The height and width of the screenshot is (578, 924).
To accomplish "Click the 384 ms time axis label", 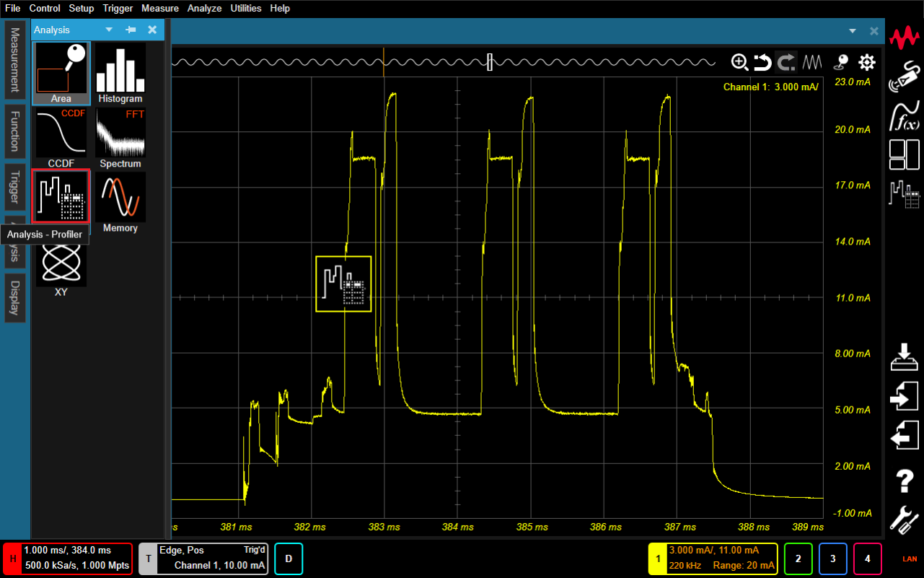I will [459, 527].
